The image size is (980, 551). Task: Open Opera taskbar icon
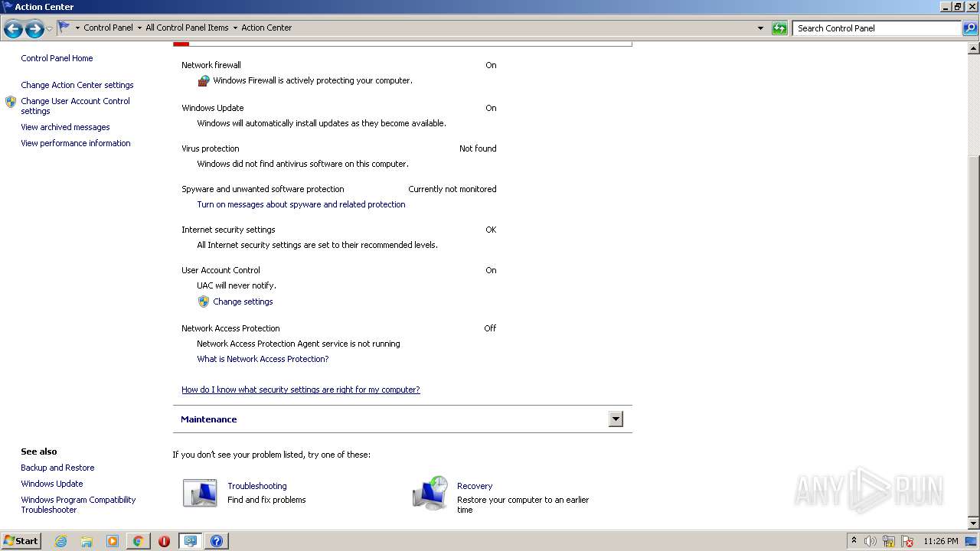pos(164,541)
